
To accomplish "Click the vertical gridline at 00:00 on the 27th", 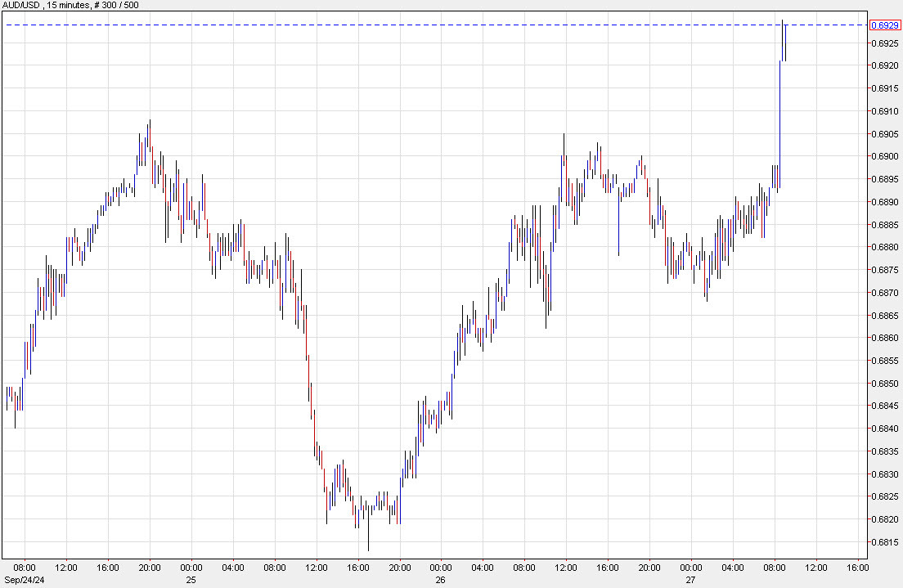I will pos(693,327).
